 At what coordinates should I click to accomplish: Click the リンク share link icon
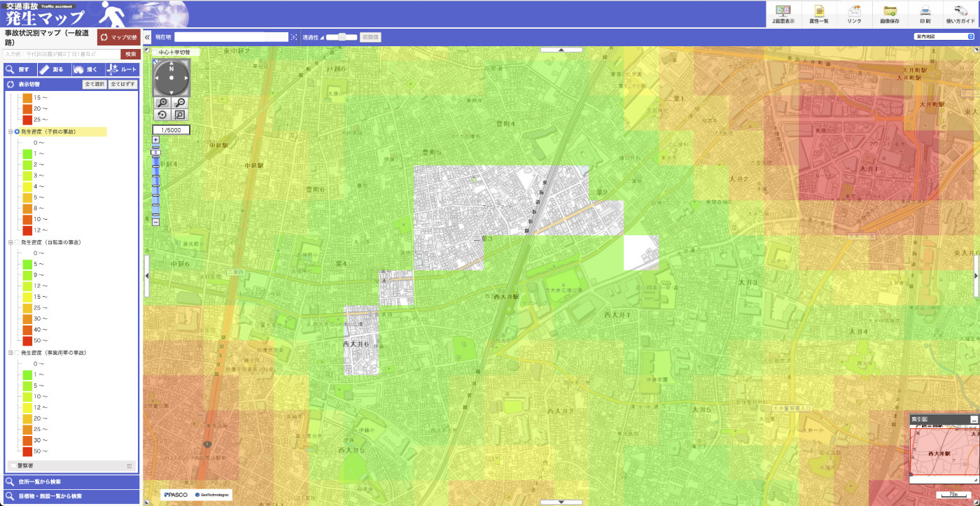click(x=855, y=14)
